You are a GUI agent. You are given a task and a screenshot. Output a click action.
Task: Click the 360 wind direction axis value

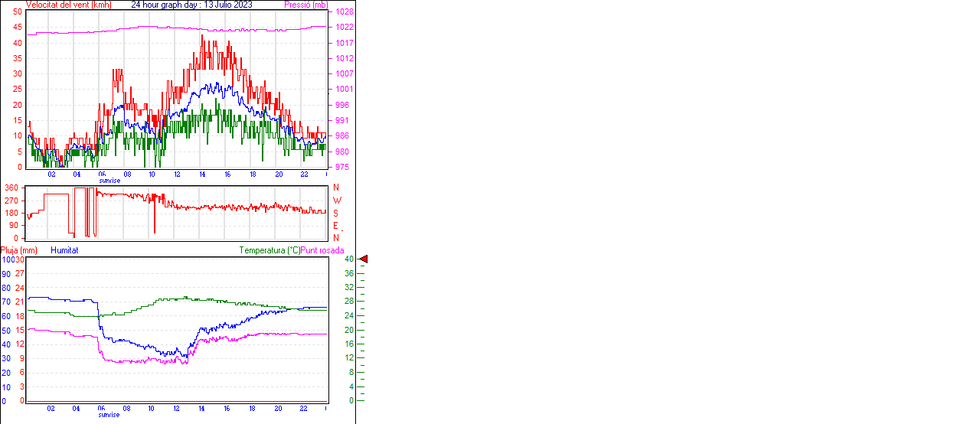click(11, 188)
